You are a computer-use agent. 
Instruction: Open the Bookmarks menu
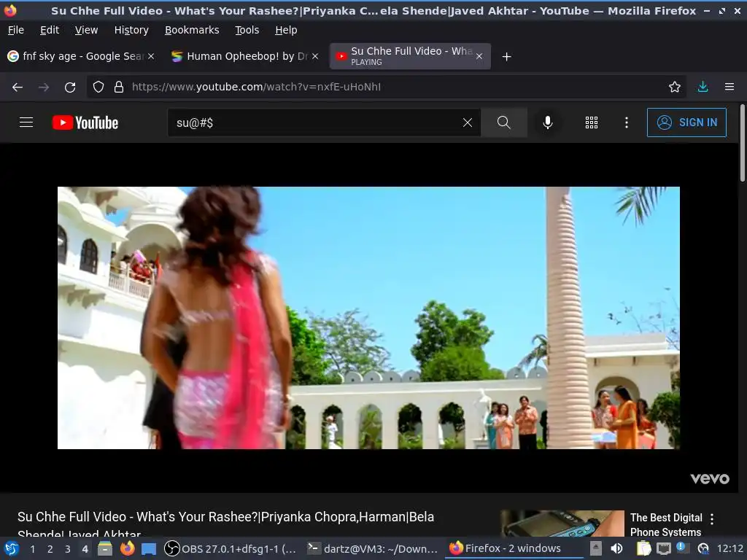192,30
